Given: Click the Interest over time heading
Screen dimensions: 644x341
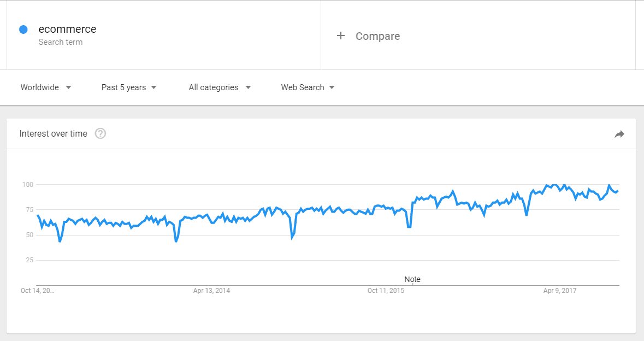Looking at the screenshot, I should (x=54, y=133).
